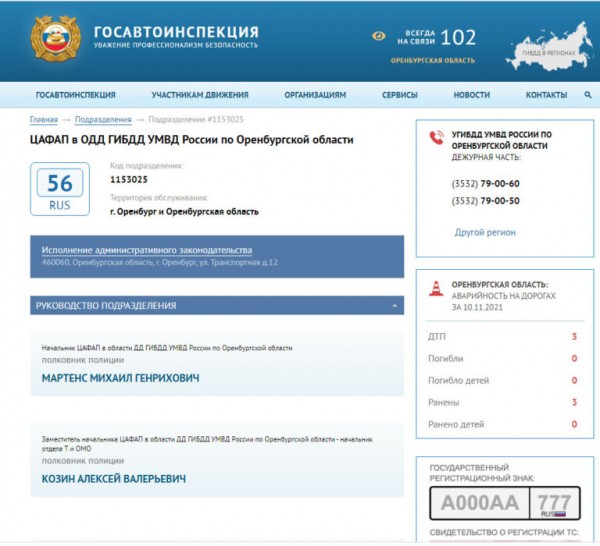Click the red phone icon
The height and width of the screenshot is (546, 600).
[x=436, y=137]
